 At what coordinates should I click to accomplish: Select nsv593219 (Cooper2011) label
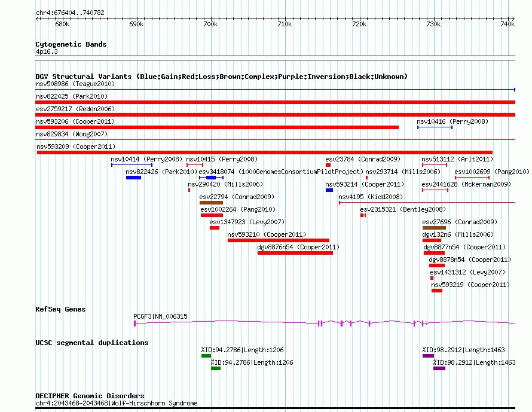pos(470,285)
